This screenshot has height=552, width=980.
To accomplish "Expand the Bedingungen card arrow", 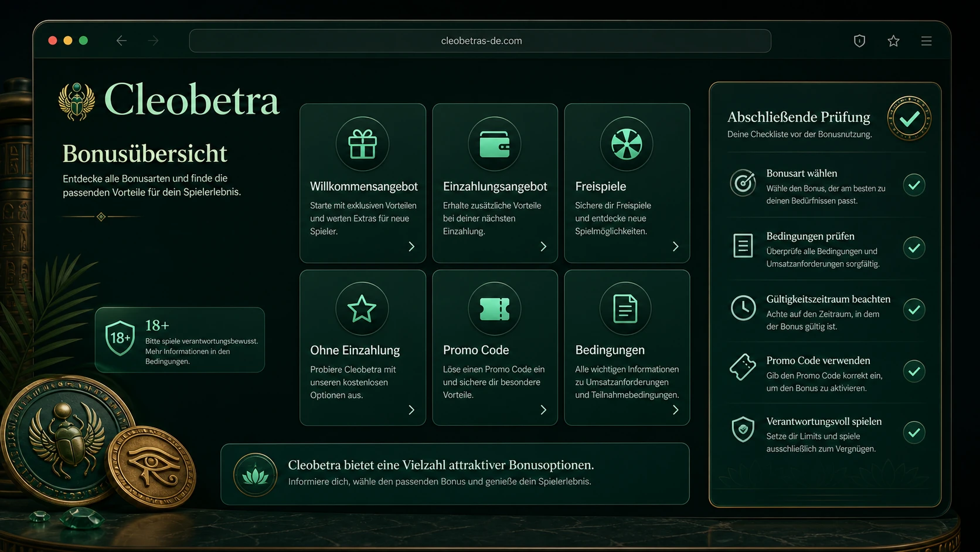I will click(x=675, y=410).
